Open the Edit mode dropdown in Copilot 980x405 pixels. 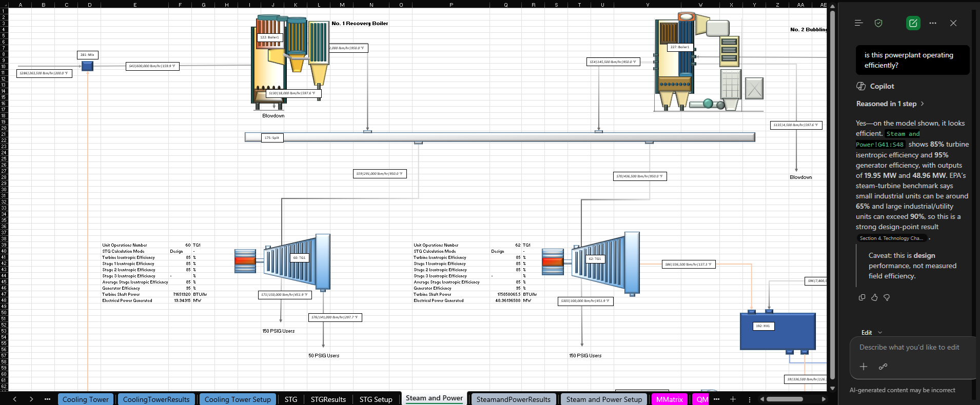pos(872,333)
